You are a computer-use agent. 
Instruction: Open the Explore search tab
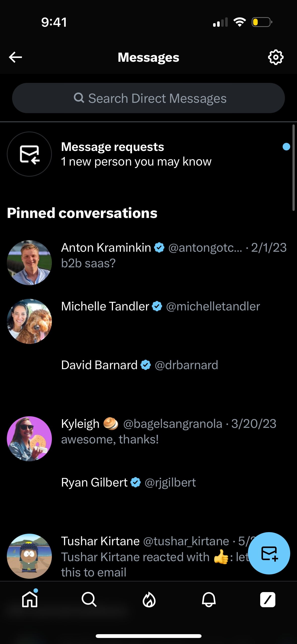click(89, 600)
